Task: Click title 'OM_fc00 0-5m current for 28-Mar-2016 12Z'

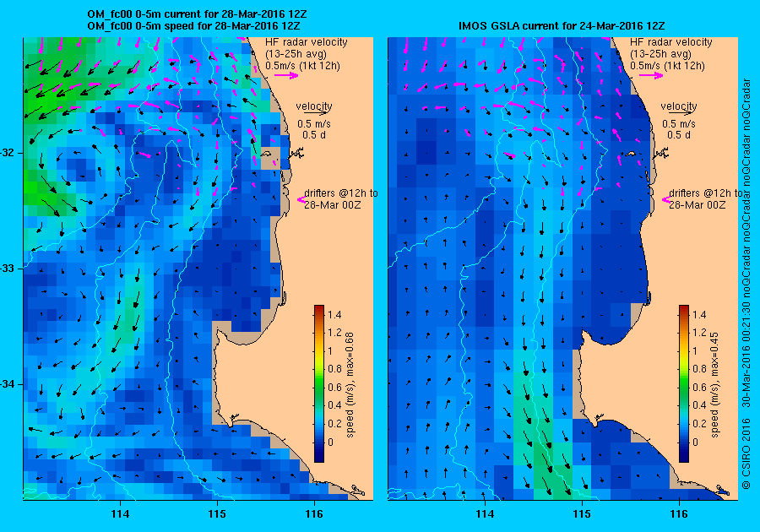Action: (x=197, y=14)
